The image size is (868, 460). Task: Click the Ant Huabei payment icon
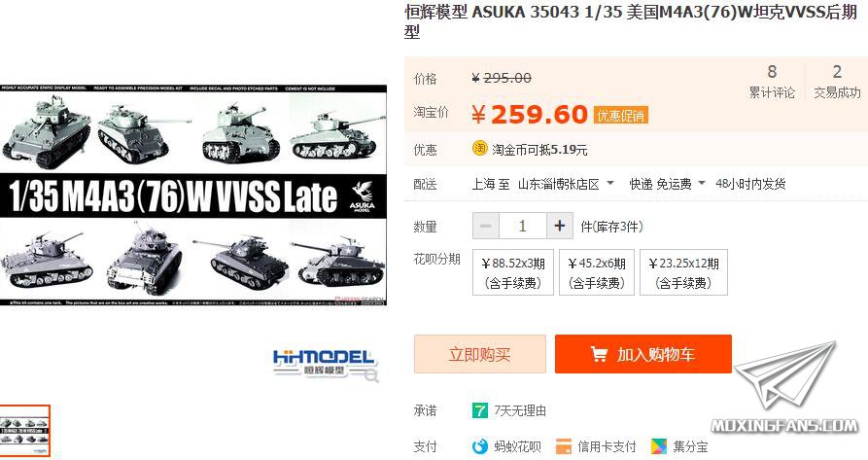tap(480, 446)
